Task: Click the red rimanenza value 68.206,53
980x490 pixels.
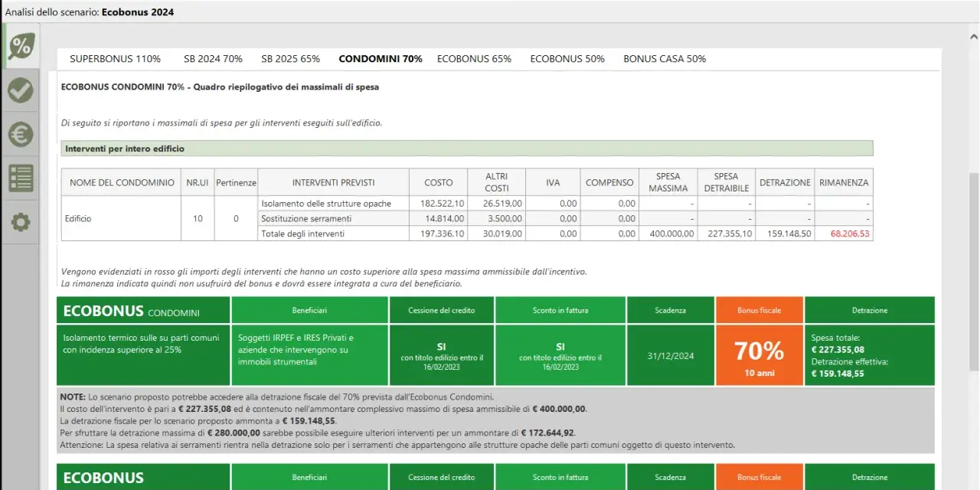Action: [x=850, y=234]
